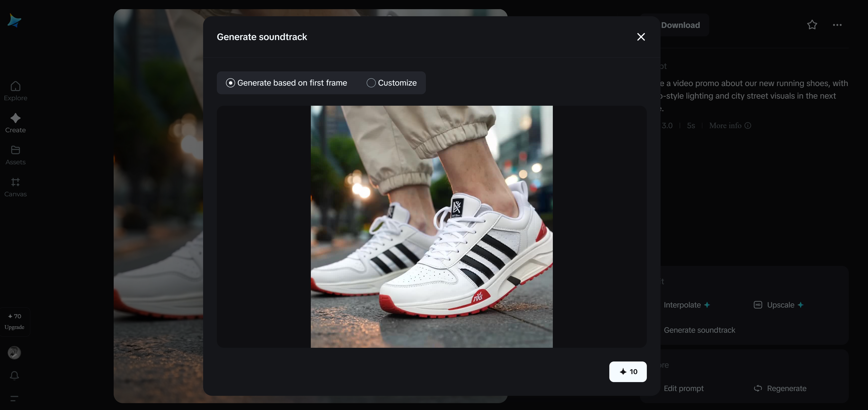Click the app logo at top left
Viewport: 868px width, 410px height.
tap(14, 21)
